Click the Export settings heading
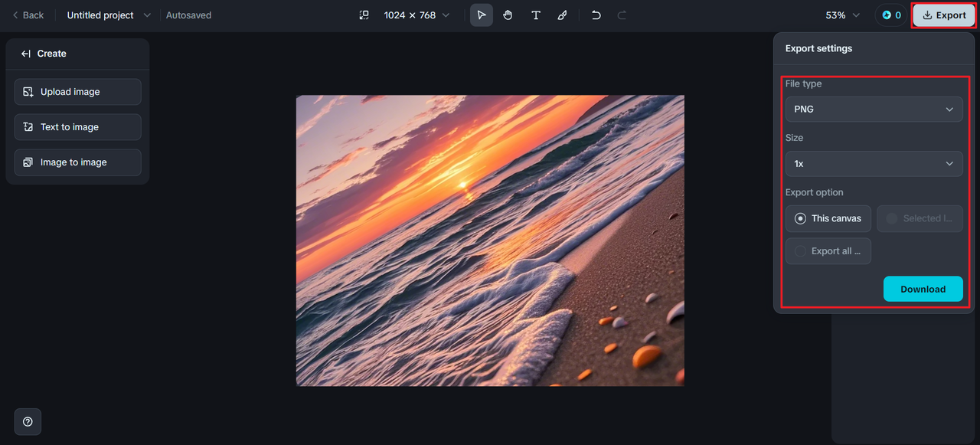 point(818,48)
